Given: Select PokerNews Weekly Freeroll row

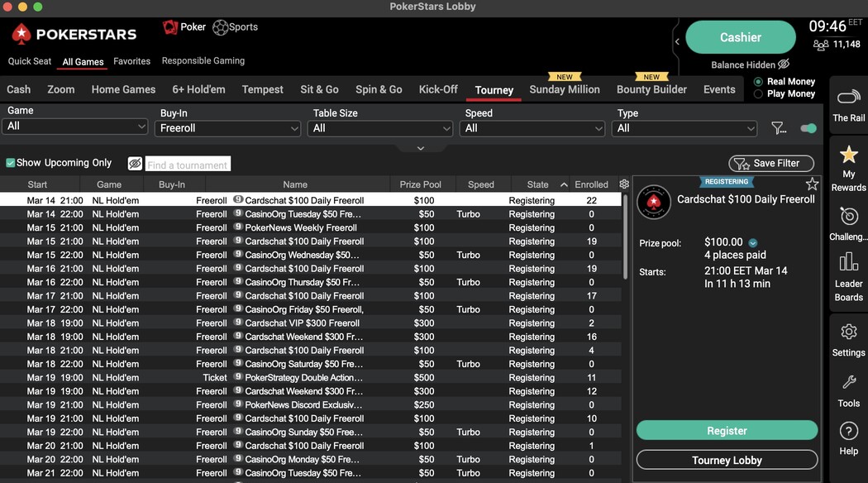Looking at the screenshot, I should coord(311,227).
